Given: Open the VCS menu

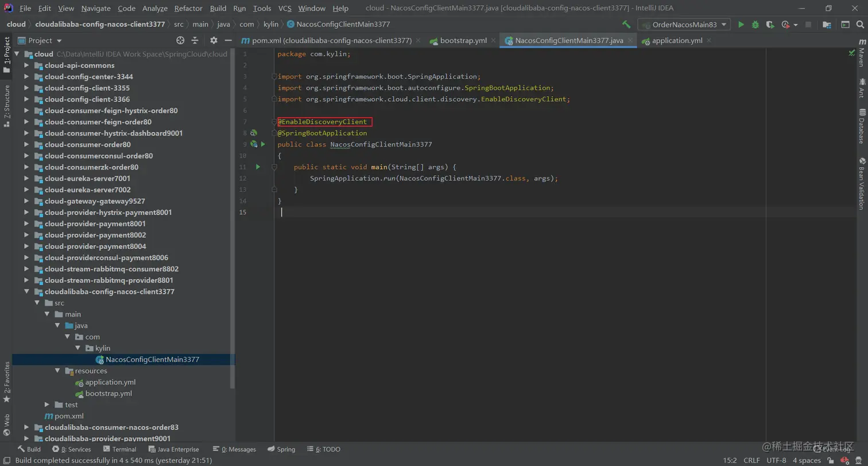Looking at the screenshot, I should (285, 8).
